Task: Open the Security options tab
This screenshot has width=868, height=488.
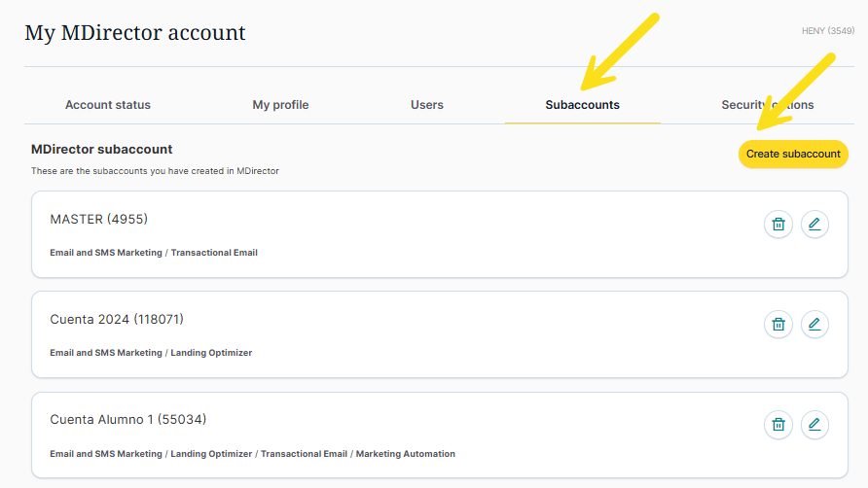Action: pos(767,105)
